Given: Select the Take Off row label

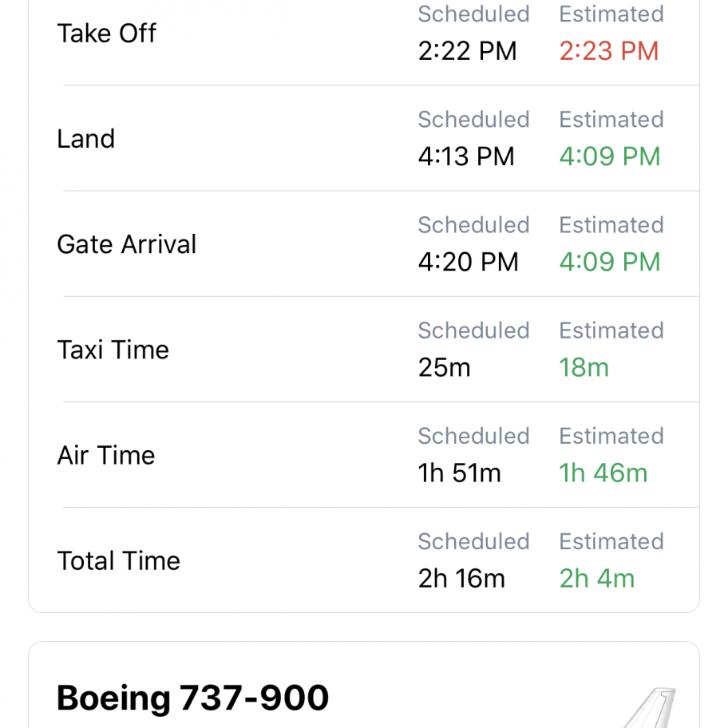Looking at the screenshot, I should click(106, 34).
